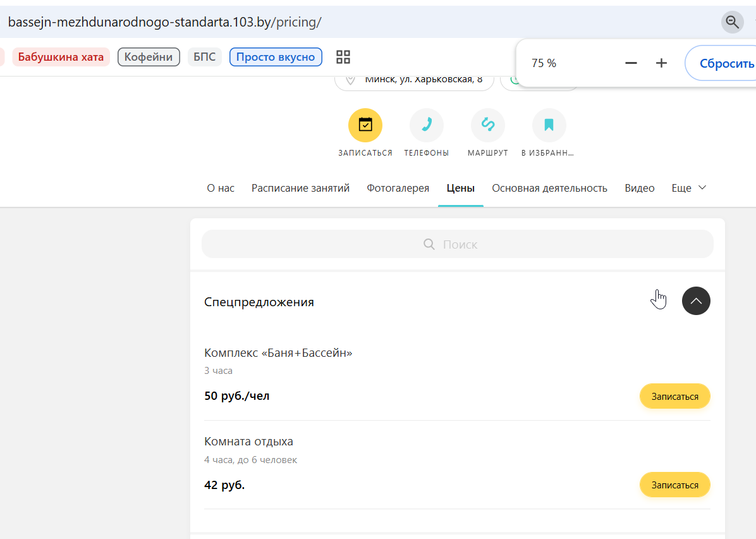Open the Телефоны phone icon
The height and width of the screenshot is (539, 756).
[x=427, y=125]
